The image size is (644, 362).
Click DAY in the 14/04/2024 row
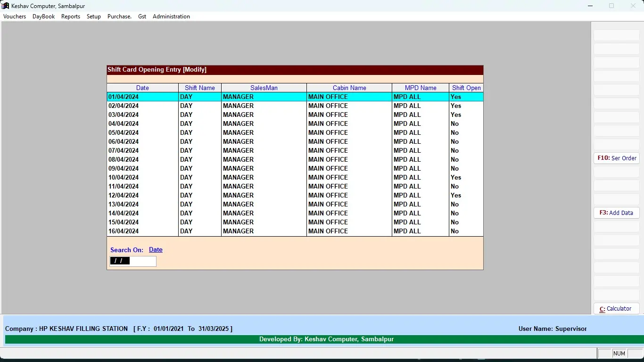pyautogui.click(x=186, y=213)
